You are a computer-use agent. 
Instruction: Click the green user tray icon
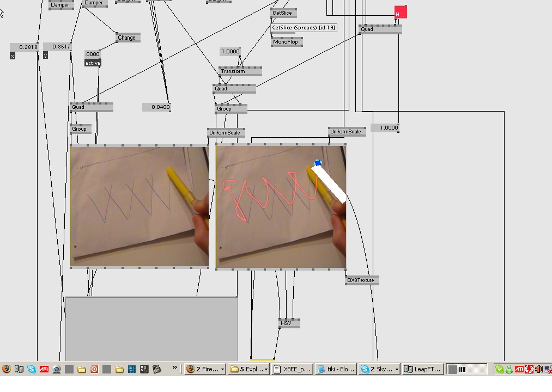(509, 369)
